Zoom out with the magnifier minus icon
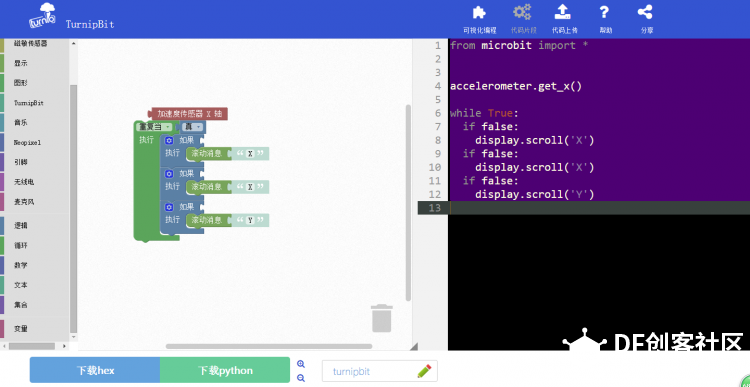The image size is (750, 387). click(301, 378)
